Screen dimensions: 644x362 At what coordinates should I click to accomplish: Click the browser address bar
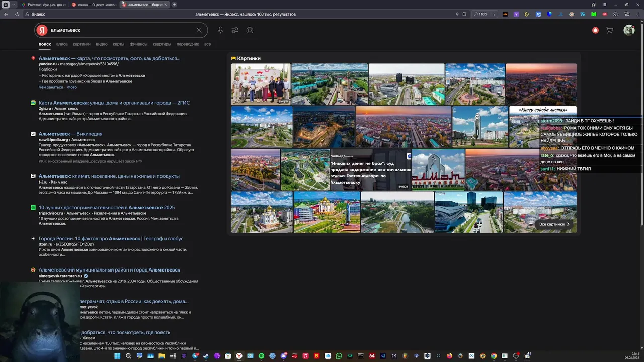245,14
